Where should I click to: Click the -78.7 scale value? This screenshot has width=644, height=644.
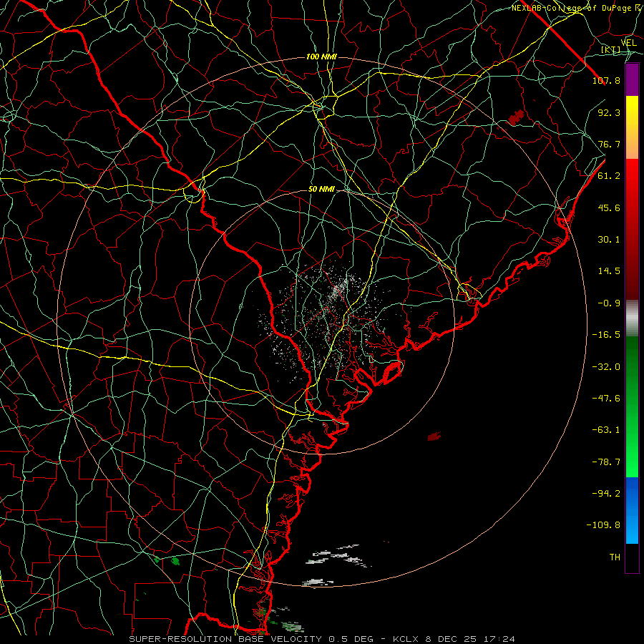pyautogui.click(x=606, y=462)
